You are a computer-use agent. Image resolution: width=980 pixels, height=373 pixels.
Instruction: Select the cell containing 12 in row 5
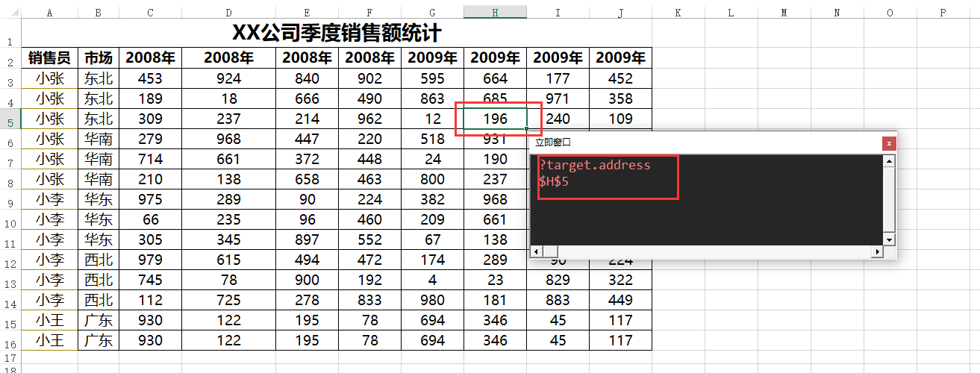coord(432,119)
